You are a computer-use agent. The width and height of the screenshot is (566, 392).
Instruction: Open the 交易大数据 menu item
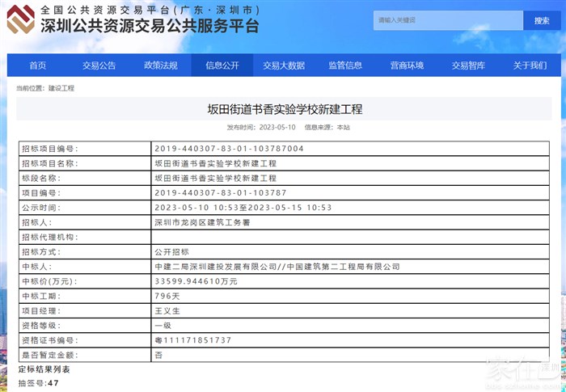point(284,65)
